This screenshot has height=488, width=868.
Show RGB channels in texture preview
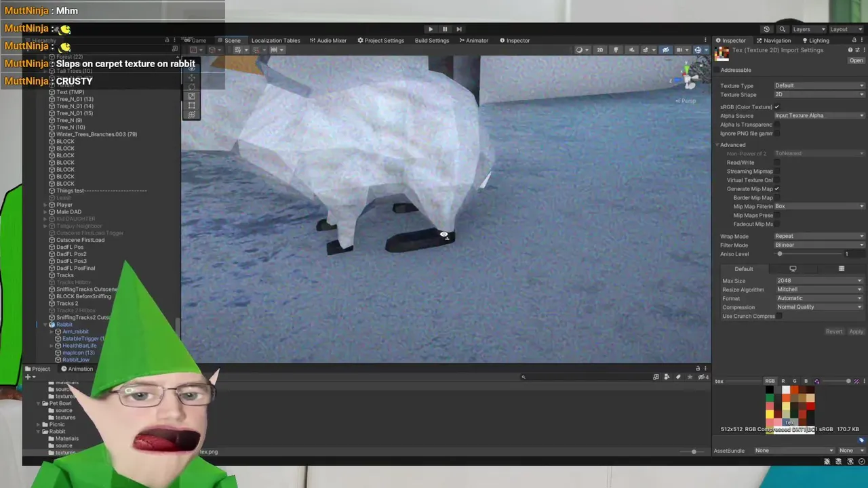[x=770, y=382]
